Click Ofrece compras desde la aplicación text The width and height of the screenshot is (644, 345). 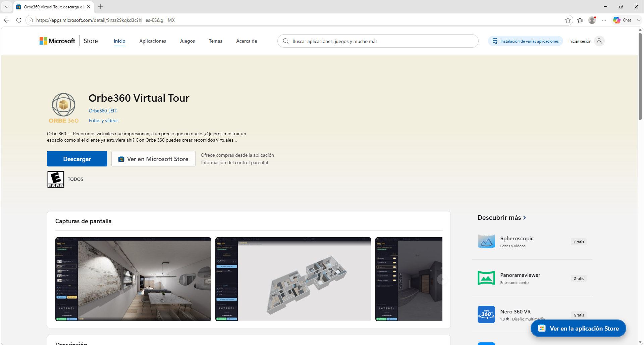(237, 155)
